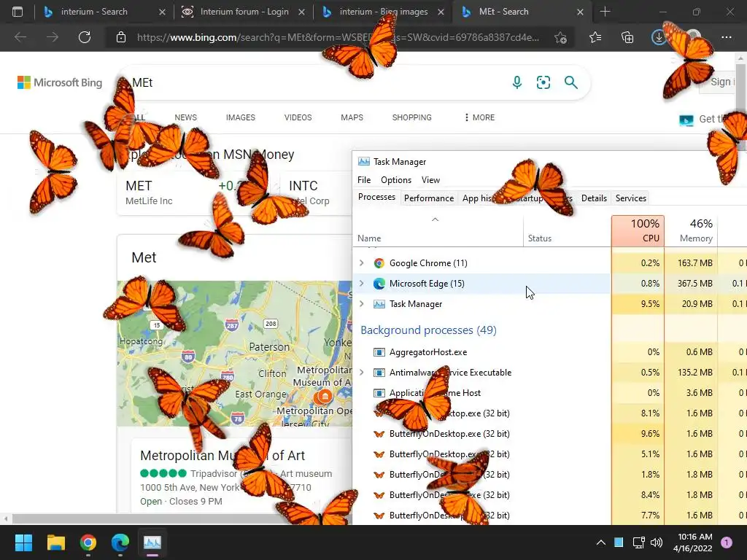Click the Microsoft Bing logo
This screenshot has width=747, height=560.
pos(60,82)
